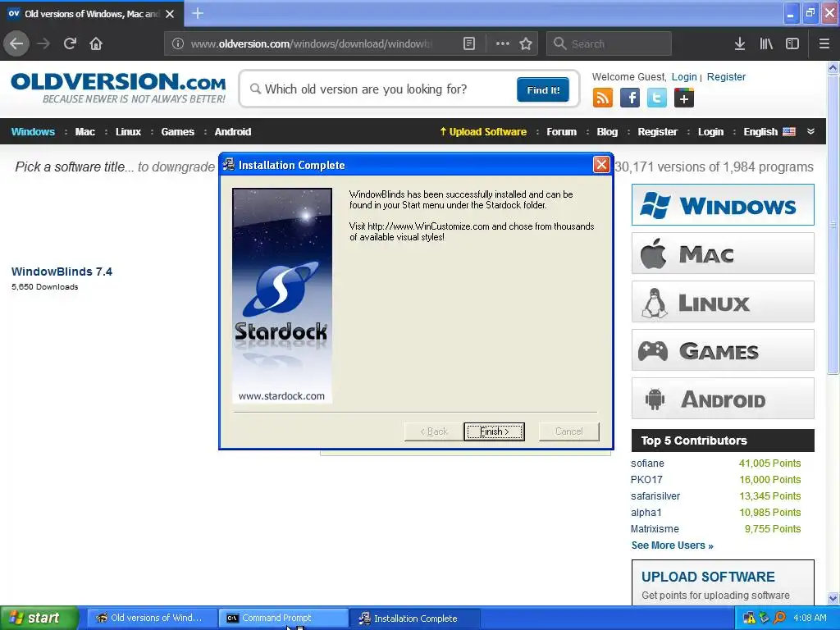The width and height of the screenshot is (840, 630).
Task: Open the RSS feed icon
Action: [x=603, y=98]
